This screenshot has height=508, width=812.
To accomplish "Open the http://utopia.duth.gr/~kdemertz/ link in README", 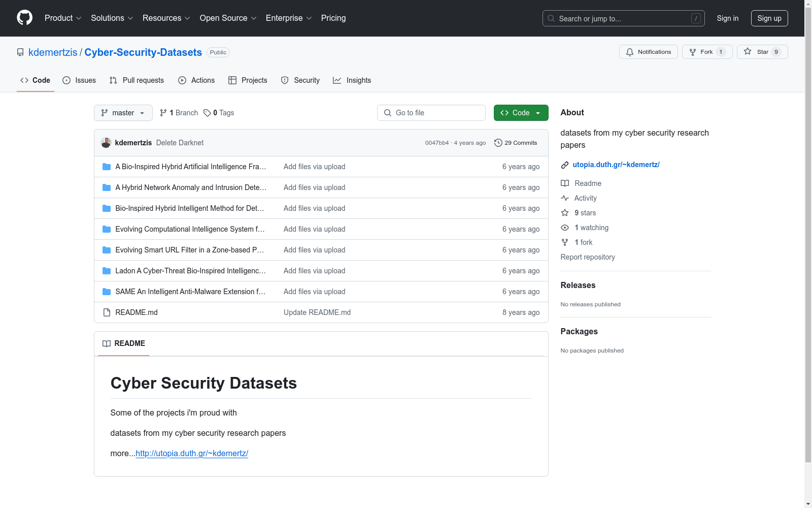I will pos(192,454).
